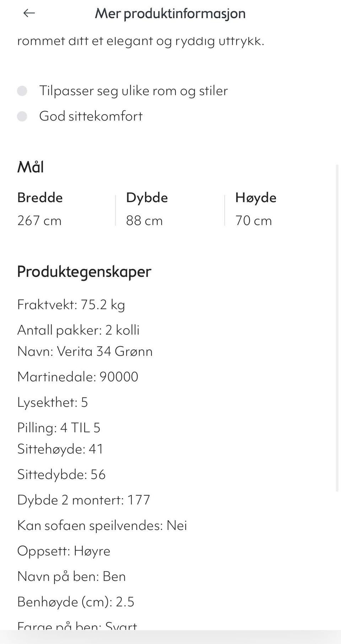Click the Navn: Verita 34 Grønn link
341x644 pixels.
pos(85,351)
